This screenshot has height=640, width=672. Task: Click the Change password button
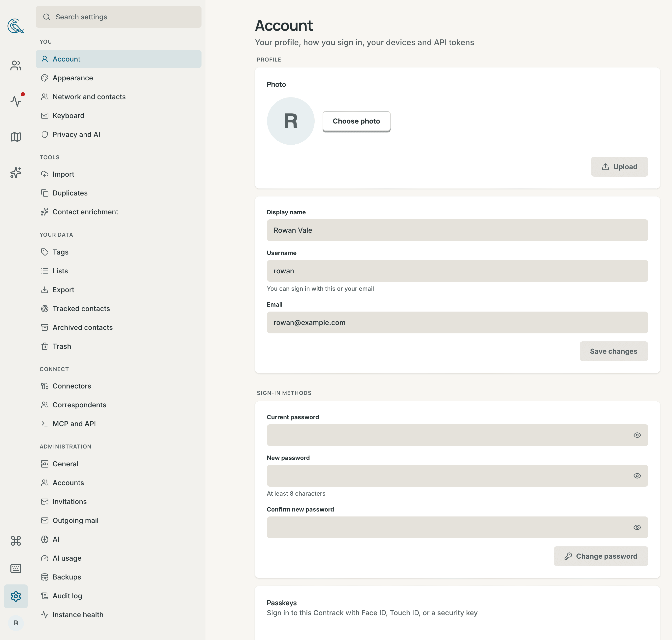point(601,556)
